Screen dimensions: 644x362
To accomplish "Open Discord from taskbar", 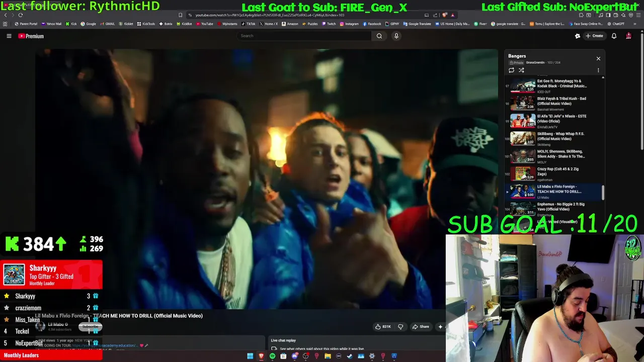I will tap(295, 356).
